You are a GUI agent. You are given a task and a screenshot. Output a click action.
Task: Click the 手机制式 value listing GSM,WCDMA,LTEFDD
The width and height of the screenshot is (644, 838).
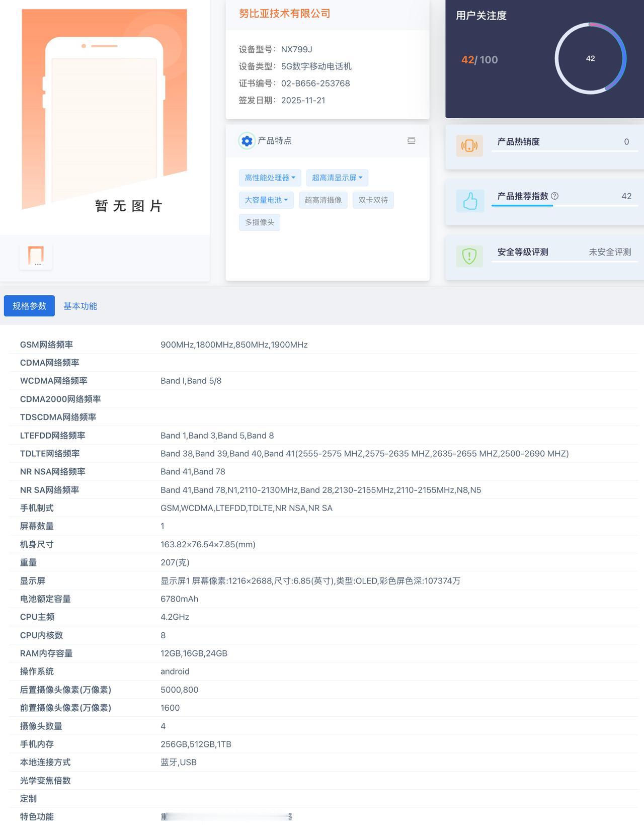coord(247,508)
